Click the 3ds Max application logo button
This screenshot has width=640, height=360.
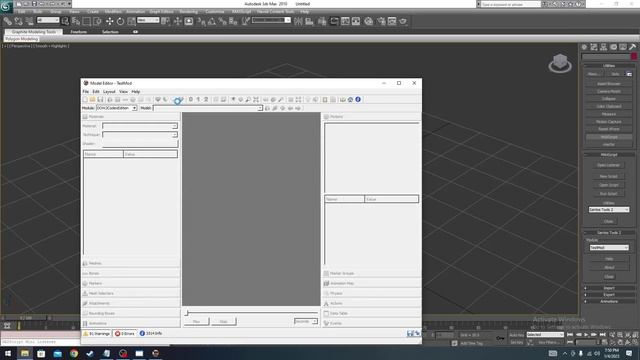(6, 6)
